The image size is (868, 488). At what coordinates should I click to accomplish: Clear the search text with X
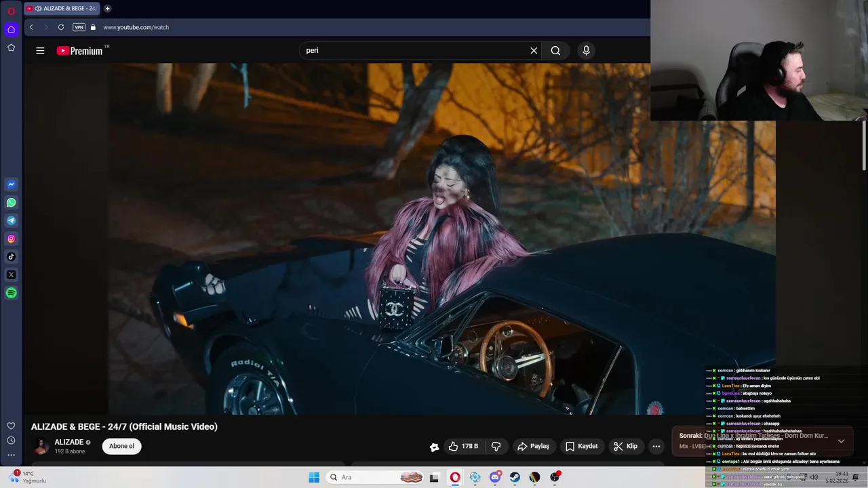534,50
